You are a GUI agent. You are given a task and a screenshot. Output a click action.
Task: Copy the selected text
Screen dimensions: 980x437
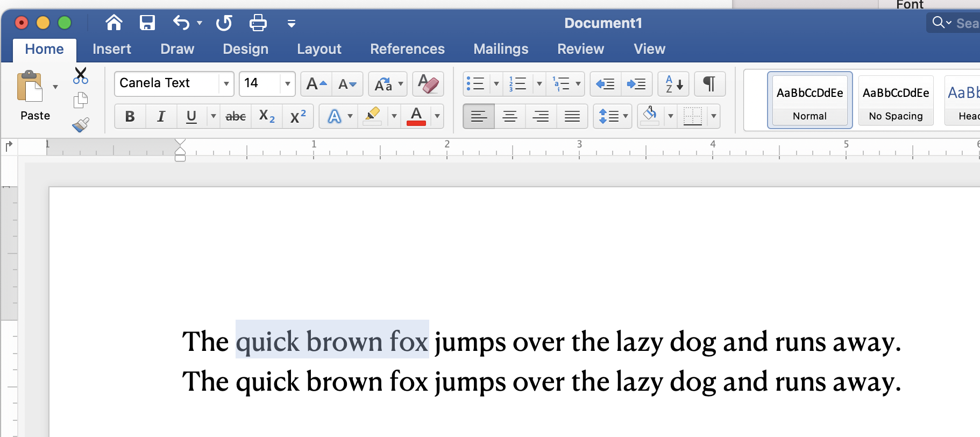81,100
